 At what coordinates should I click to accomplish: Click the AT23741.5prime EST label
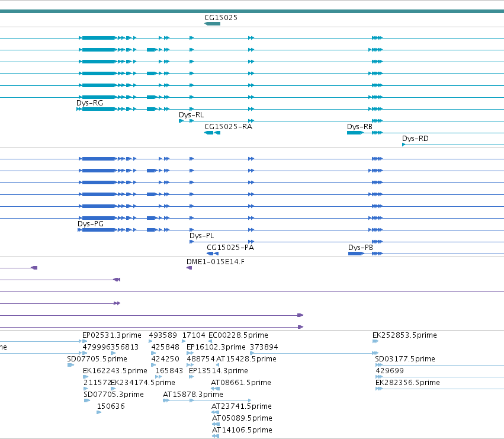(242, 406)
